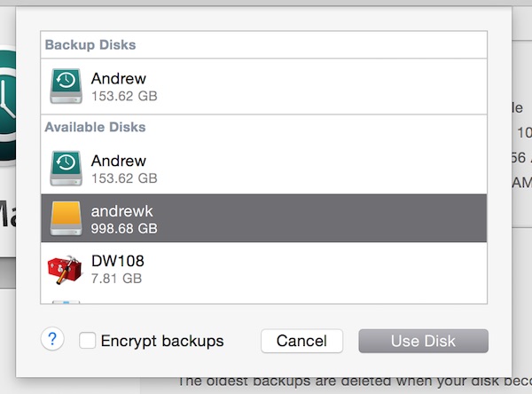This screenshot has height=394, width=532.
Task: Click the Time Machine disk icon under Backup Disks
Action: 66,86
